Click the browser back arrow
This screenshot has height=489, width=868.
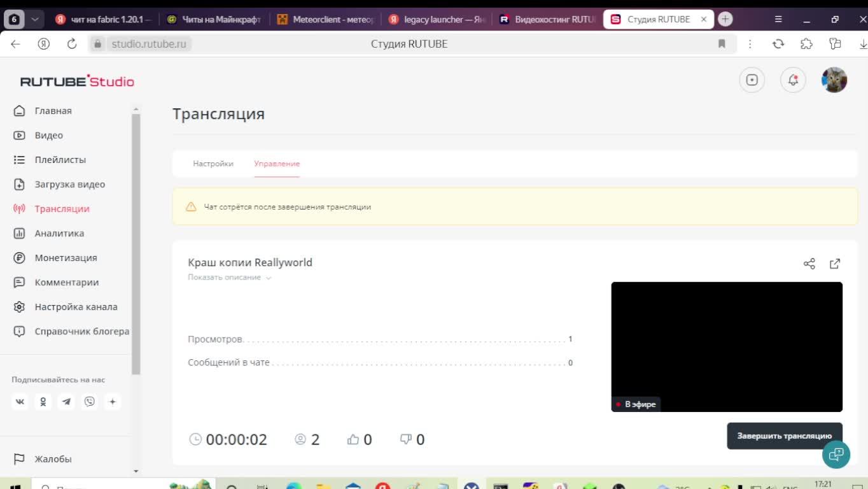[16, 44]
